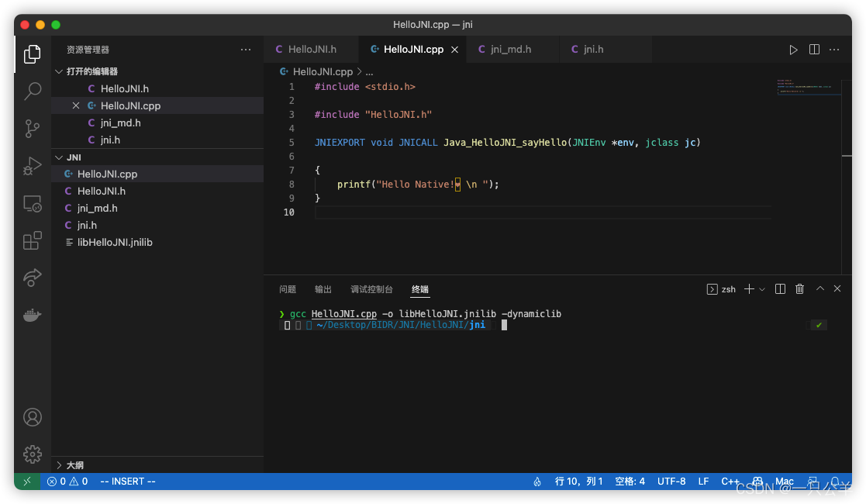Viewport: 866px width, 504px height.
Task: Open jni.h in open editors list
Action: (x=157, y=140)
